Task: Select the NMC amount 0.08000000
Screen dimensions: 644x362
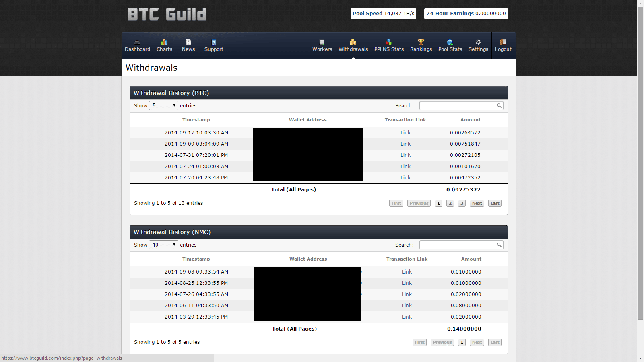Action: [466, 306]
